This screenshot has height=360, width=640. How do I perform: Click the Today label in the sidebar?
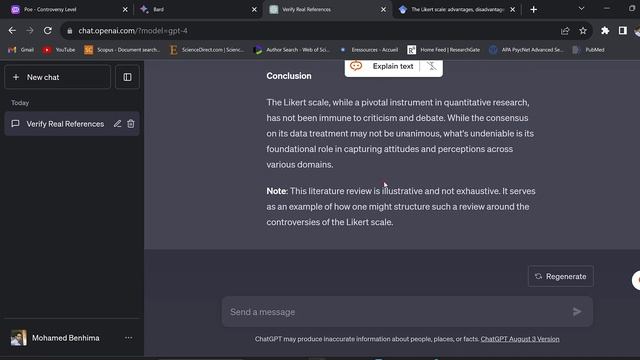tap(20, 103)
